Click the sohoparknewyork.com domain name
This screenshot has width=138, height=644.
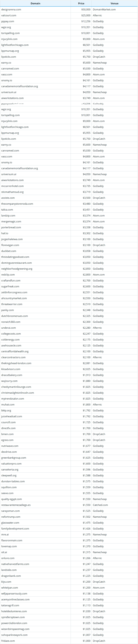(14, 635)
